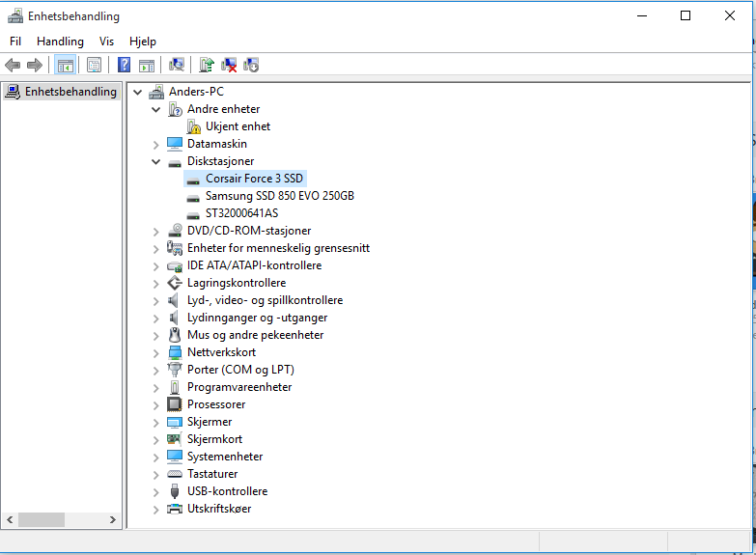Expand the IDE ATA/ATAPI-kontrollere category
Screen dimensions: 756x555
click(x=156, y=266)
